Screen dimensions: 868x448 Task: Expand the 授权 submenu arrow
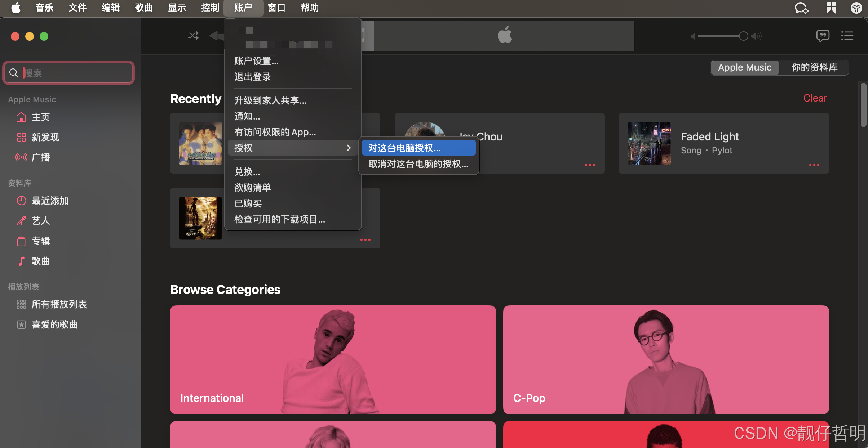click(348, 148)
